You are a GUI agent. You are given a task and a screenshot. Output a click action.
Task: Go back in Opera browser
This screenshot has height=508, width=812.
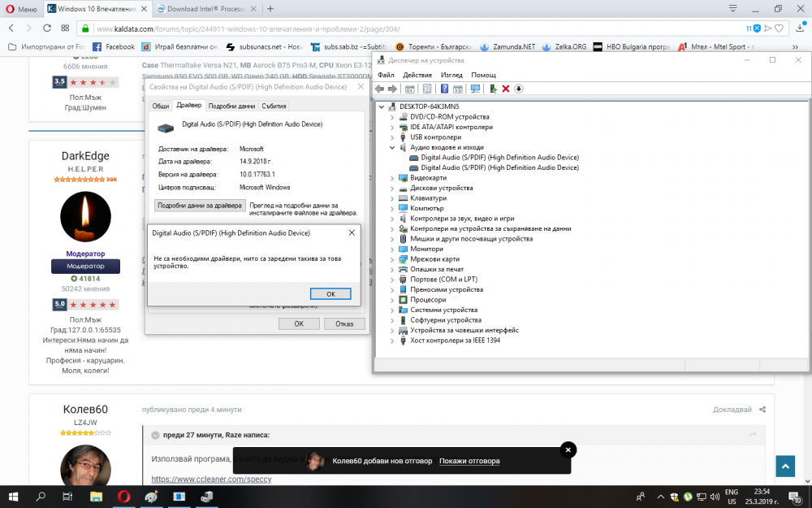[x=11, y=28]
